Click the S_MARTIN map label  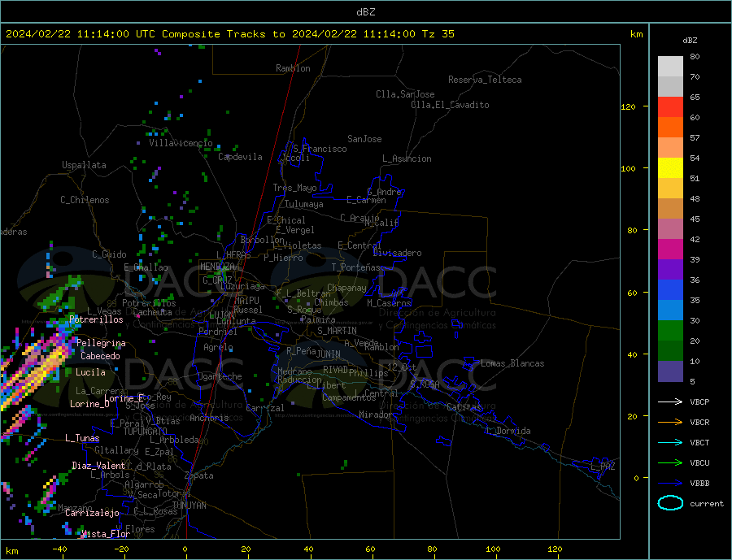pyautogui.click(x=337, y=331)
